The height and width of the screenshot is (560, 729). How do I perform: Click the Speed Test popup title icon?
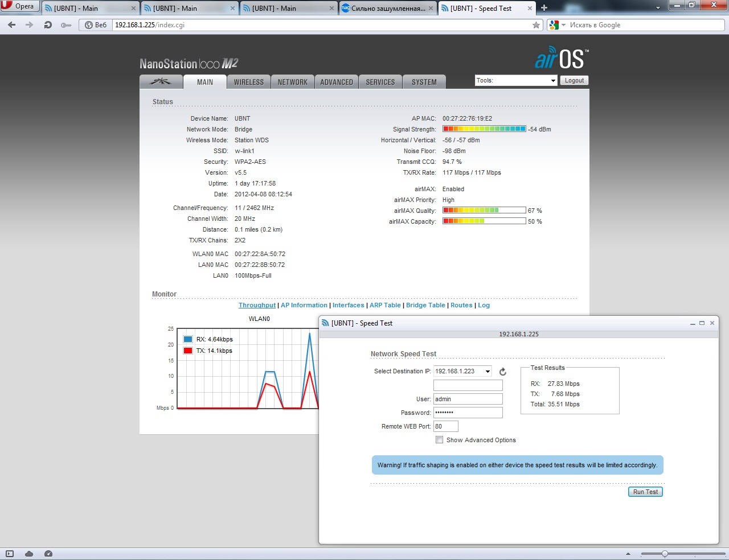point(325,323)
